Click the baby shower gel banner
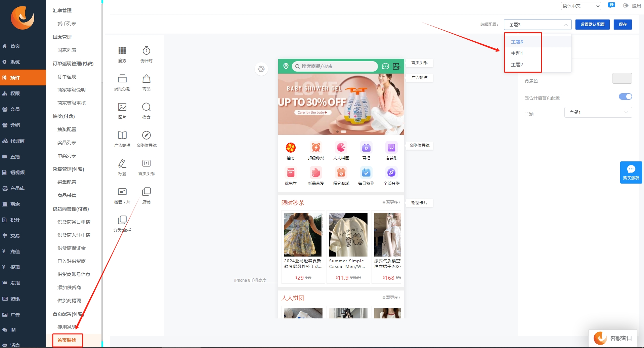Image resolution: width=644 pixels, height=348 pixels. (341, 104)
